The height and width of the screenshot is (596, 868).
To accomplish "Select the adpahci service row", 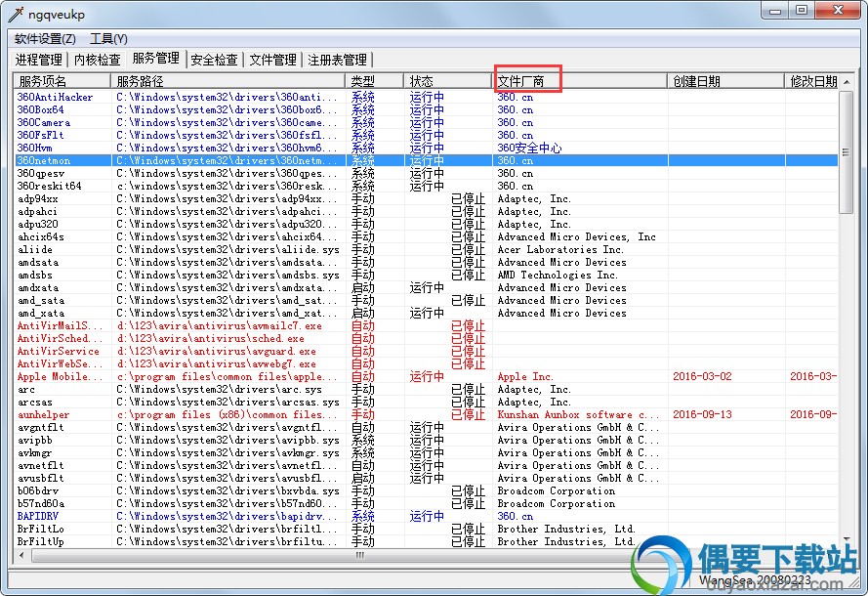I will pyautogui.click(x=427, y=212).
